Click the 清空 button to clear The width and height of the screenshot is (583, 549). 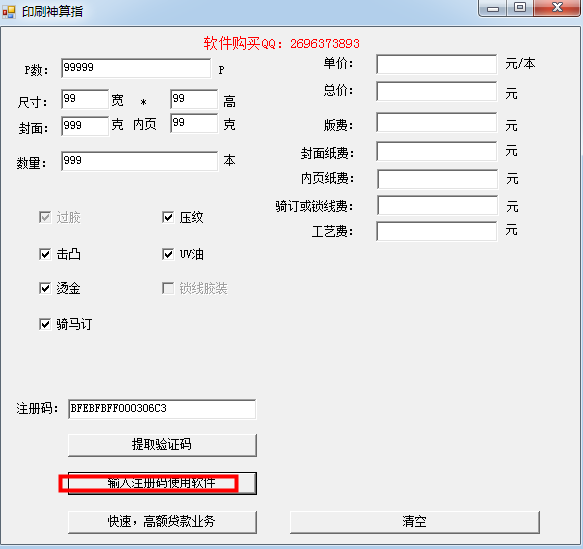click(x=415, y=521)
